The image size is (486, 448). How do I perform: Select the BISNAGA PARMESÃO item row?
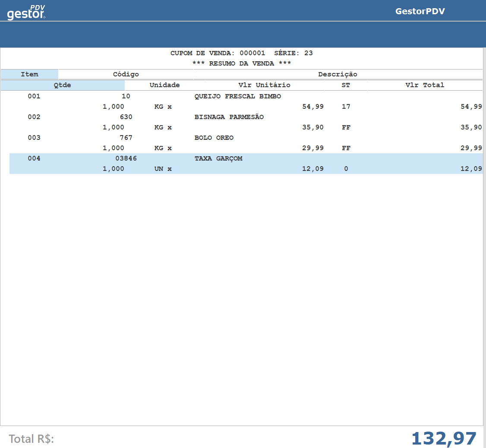(229, 117)
